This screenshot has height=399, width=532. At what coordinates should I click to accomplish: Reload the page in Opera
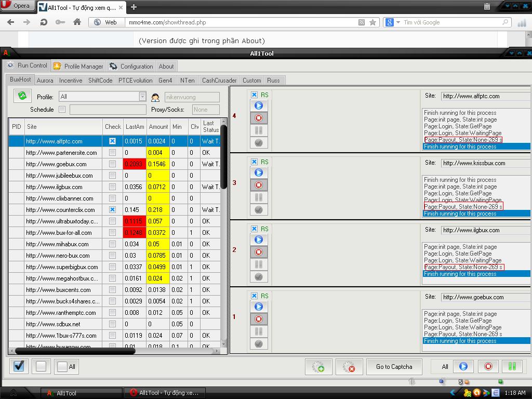[x=44, y=22]
